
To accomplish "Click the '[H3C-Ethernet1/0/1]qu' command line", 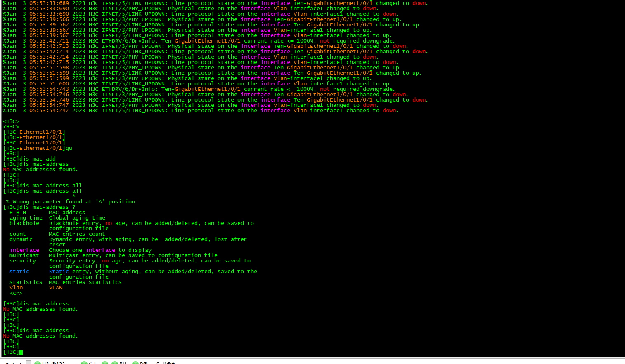I will [38, 148].
